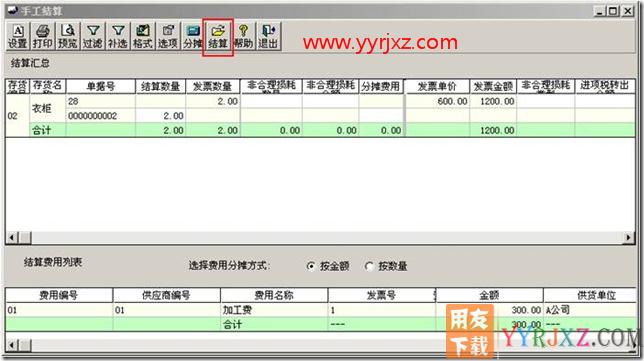The width and height of the screenshot is (644, 361).
Task: Click the 单据号 column header
Action: point(101,86)
